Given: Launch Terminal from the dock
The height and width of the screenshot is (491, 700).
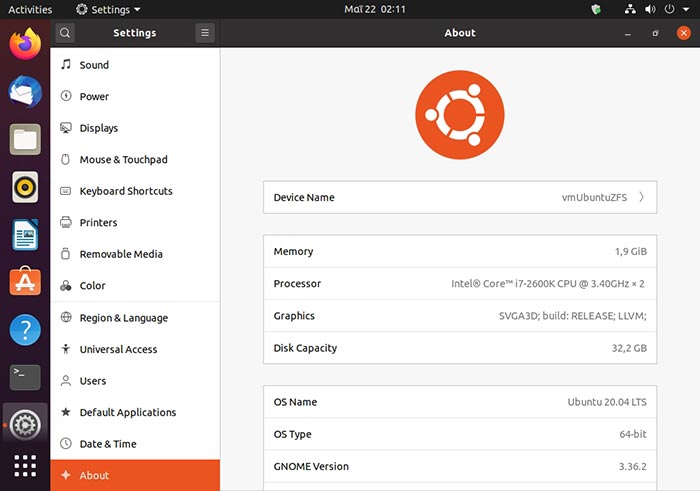Looking at the screenshot, I should coord(25,378).
